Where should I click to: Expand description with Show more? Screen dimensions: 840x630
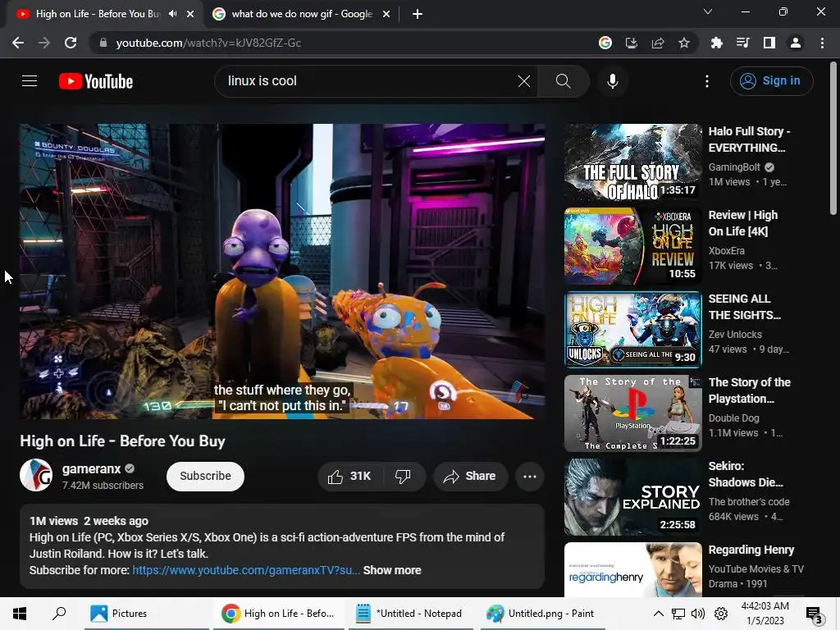click(x=392, y=570)
